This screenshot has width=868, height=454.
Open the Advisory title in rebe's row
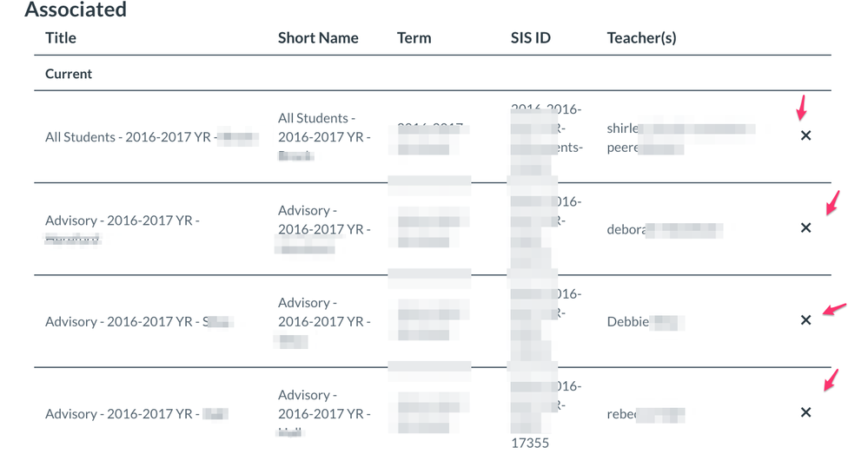pyautogui.click(x=136, y=413)
